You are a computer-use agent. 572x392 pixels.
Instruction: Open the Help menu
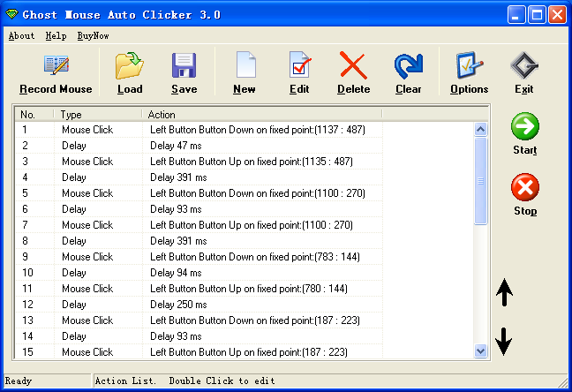click(56, 36)
